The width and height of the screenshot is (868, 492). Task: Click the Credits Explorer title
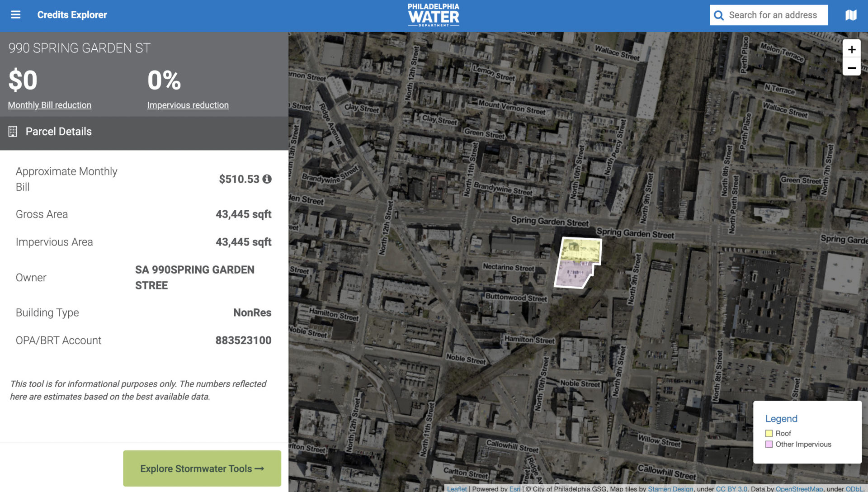point(72,15)
